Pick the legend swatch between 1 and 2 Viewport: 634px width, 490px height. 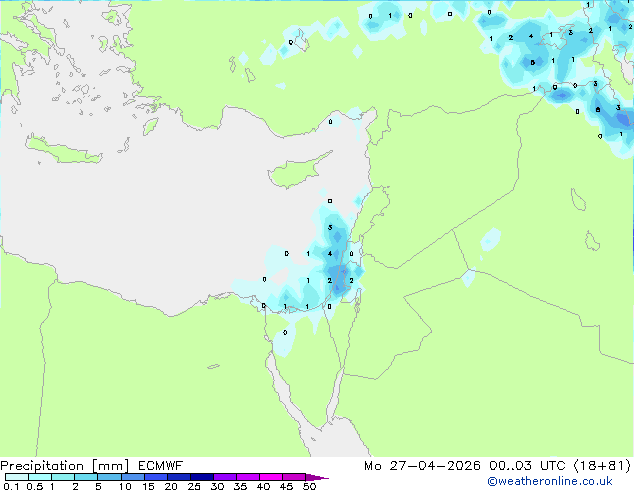tap(63, 477)
